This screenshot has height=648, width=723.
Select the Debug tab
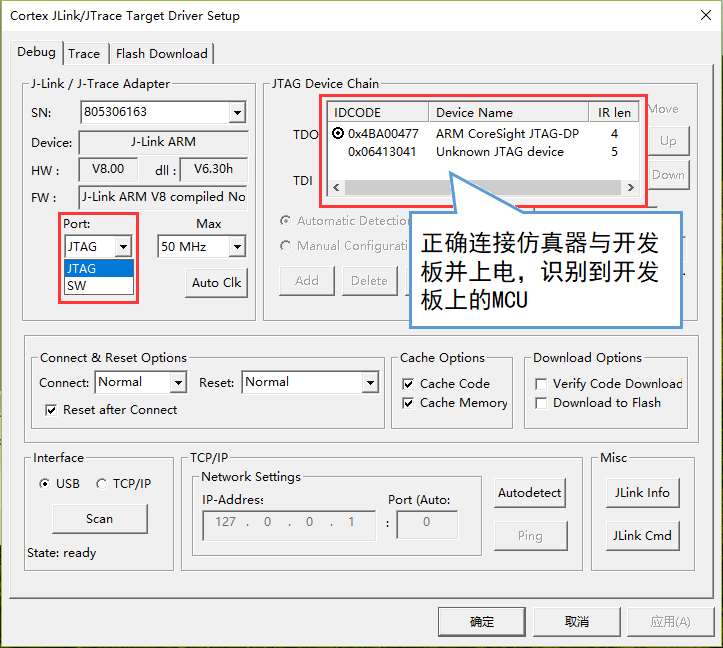(36, 52)
